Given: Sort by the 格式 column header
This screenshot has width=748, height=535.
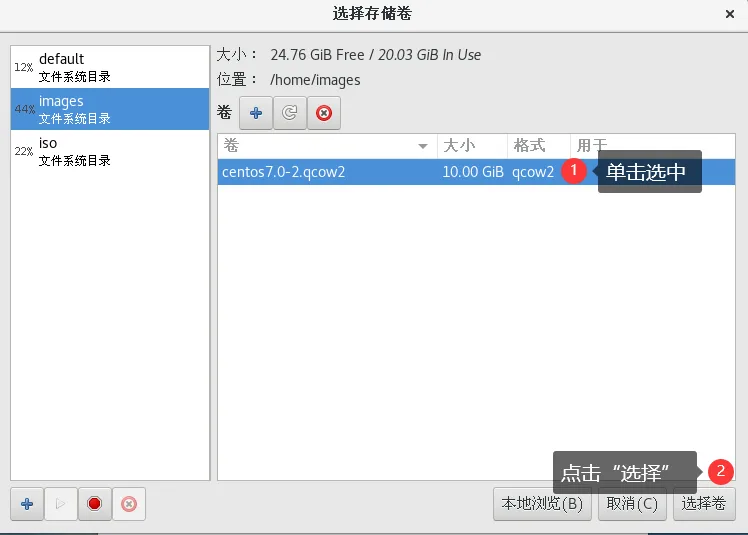Looking at the screenshot, I should [x=539, y=146].
